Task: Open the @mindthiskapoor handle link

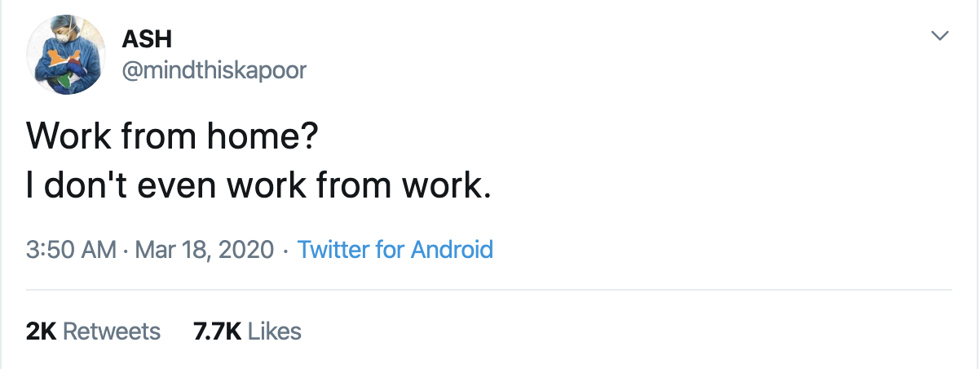Action: pos(214,70)
